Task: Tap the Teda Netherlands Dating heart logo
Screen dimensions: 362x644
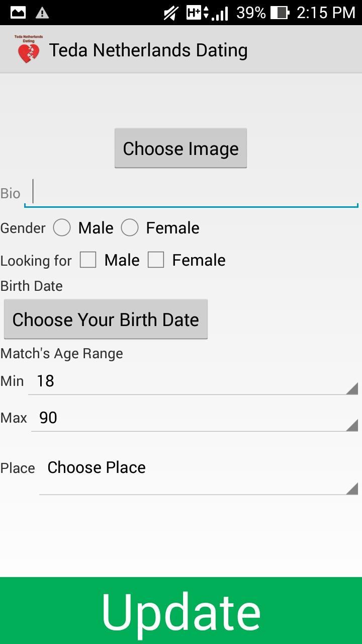Action: (x=29, y=50)
